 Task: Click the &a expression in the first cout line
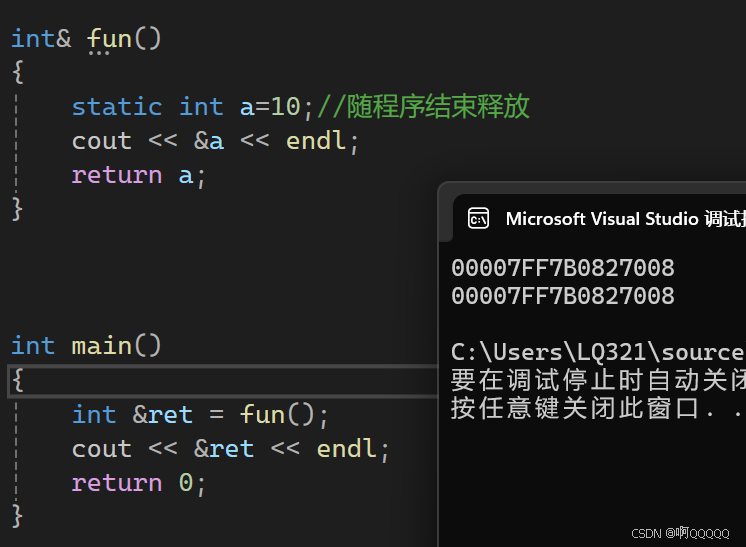[209, 141]
